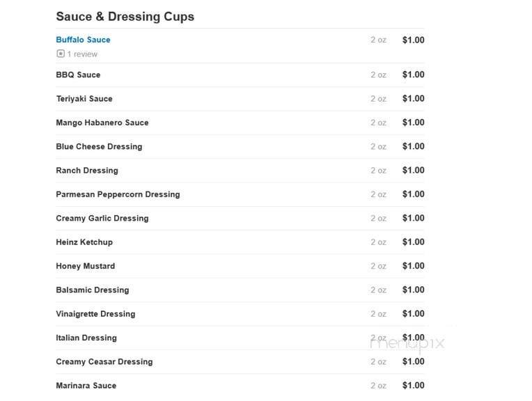Choose Blue Cheese Dressing from list
The image size is (532, 401).
pyautogui.click(x=99, y=146)
